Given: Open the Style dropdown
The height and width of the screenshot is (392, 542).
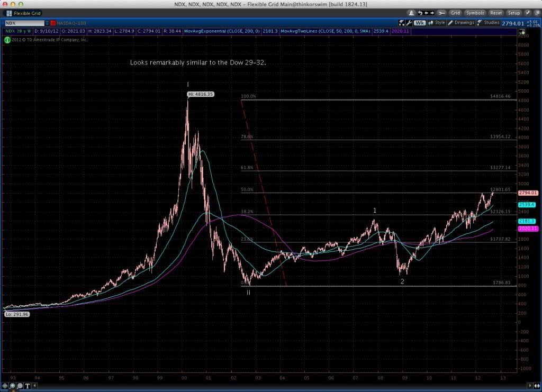Looking at the screenshot, I should point(438,23).
